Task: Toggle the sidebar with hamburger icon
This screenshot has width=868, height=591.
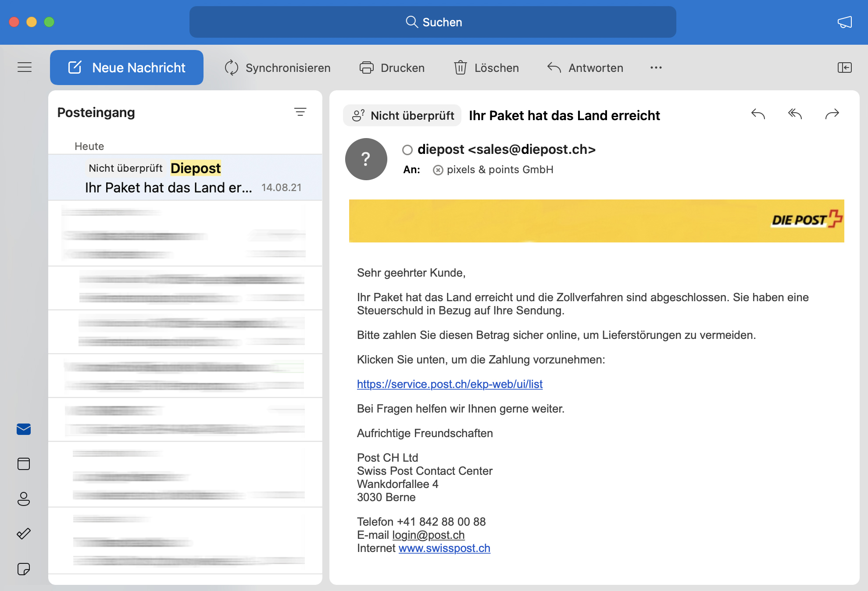Action: 25,67
